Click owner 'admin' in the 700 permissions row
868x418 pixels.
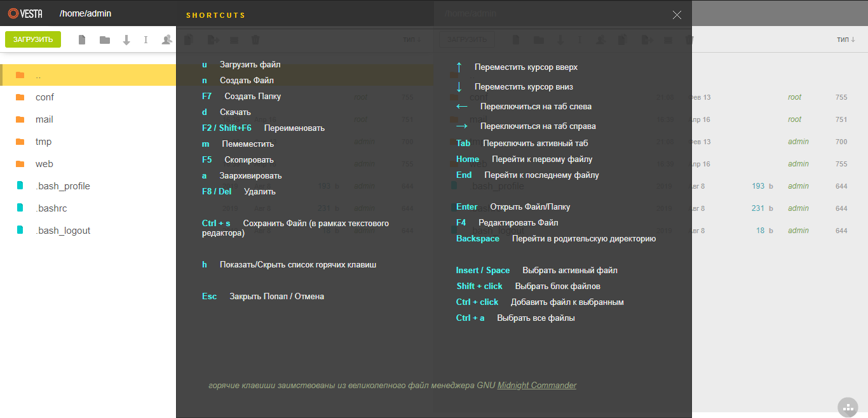tap(798, 142)
